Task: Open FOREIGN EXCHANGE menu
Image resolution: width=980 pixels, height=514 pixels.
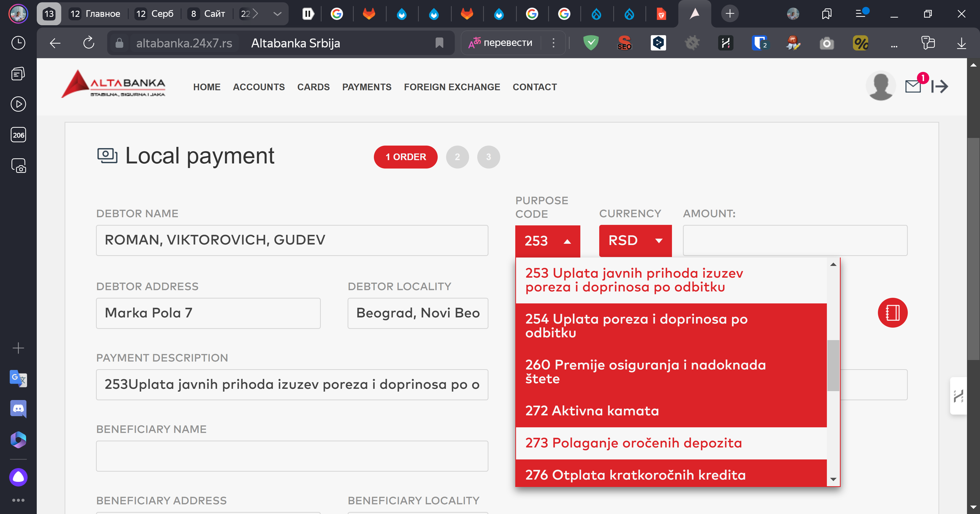Action: [x=452, y=87]
